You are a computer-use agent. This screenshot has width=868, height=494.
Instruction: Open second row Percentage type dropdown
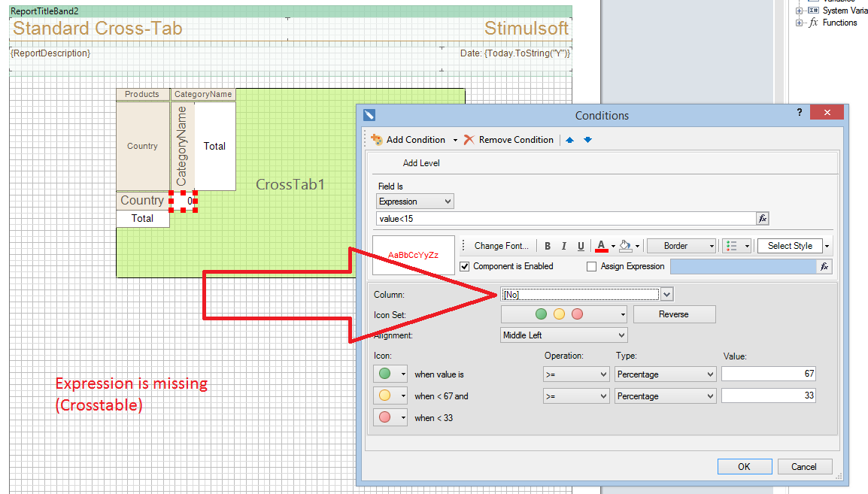coord(666,396)
